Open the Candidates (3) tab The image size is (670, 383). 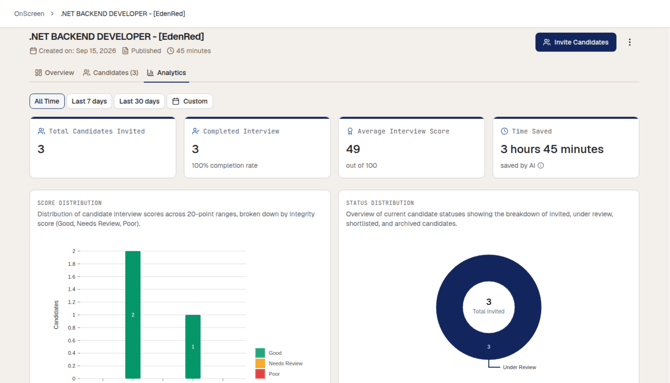(x=111, y=73)
